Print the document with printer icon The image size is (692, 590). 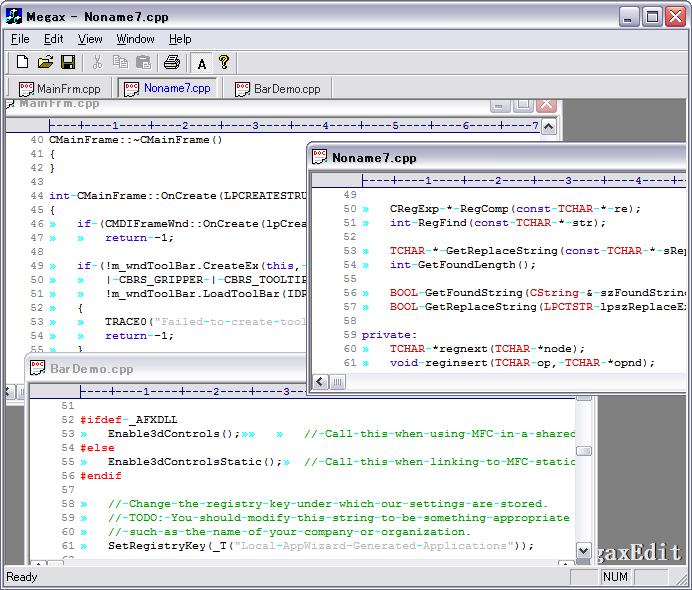(x=172, y=62)
